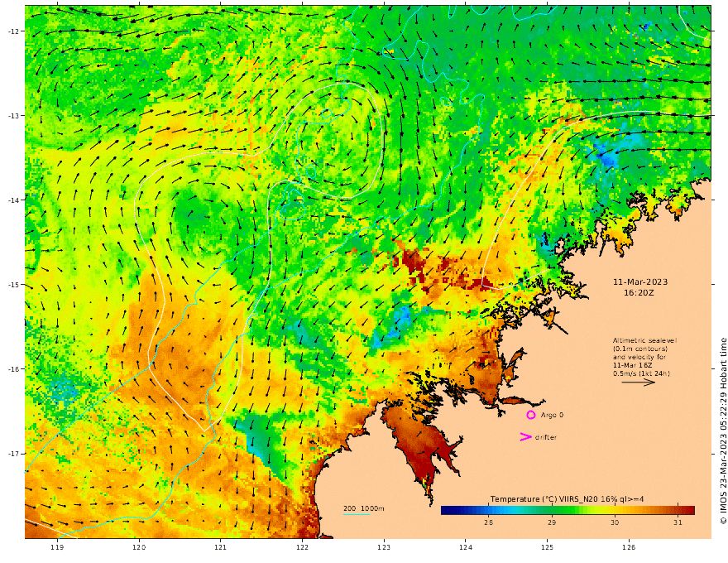Click the 0.5m/s velocity scale arrow
Screen dimensions: 728x563
coord(639,383)
